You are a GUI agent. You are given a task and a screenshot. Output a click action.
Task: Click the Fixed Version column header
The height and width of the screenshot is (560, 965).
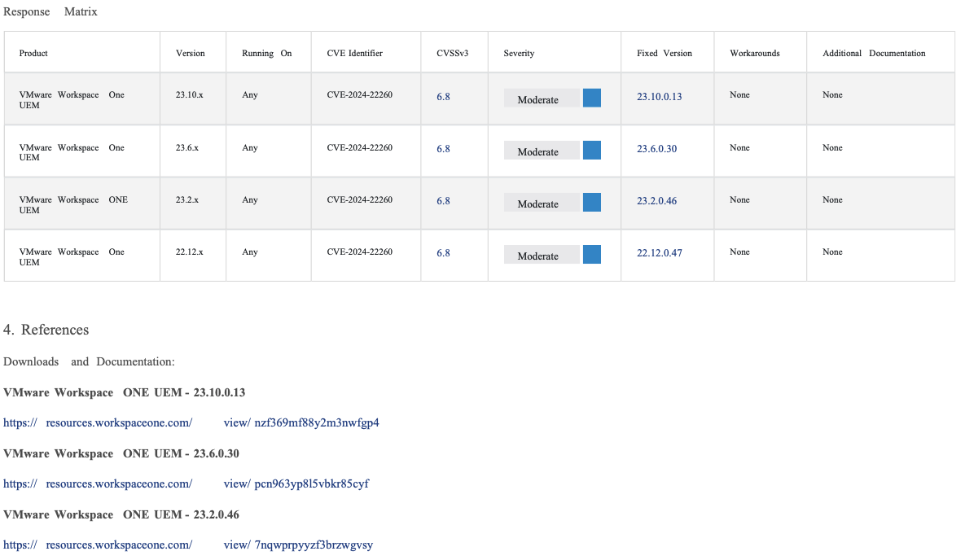point(664,54)
